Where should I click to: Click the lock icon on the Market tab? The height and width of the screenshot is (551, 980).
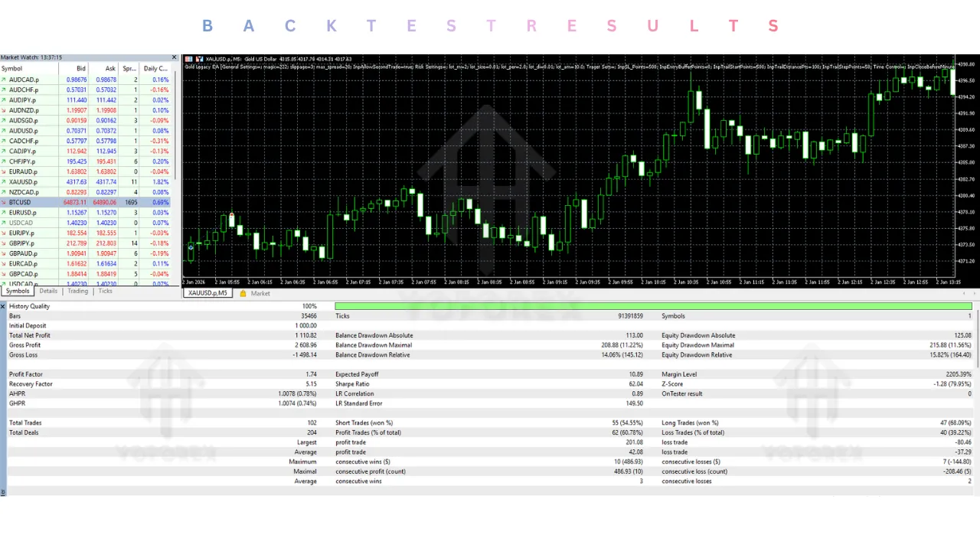(243, 293)
